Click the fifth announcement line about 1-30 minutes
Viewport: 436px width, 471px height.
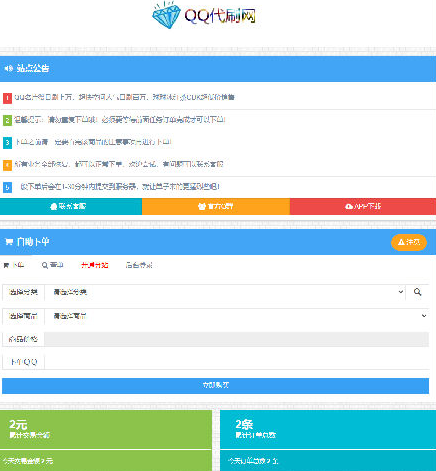[120, 187]
